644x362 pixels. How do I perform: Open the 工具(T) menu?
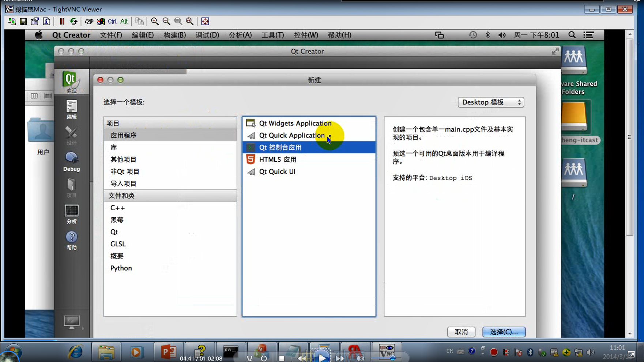(272, 35)
